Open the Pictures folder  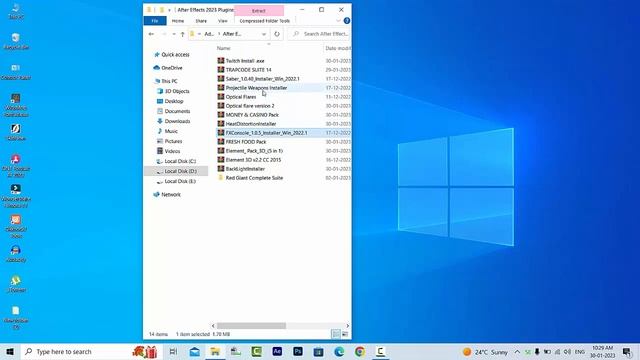pos(173,141)
